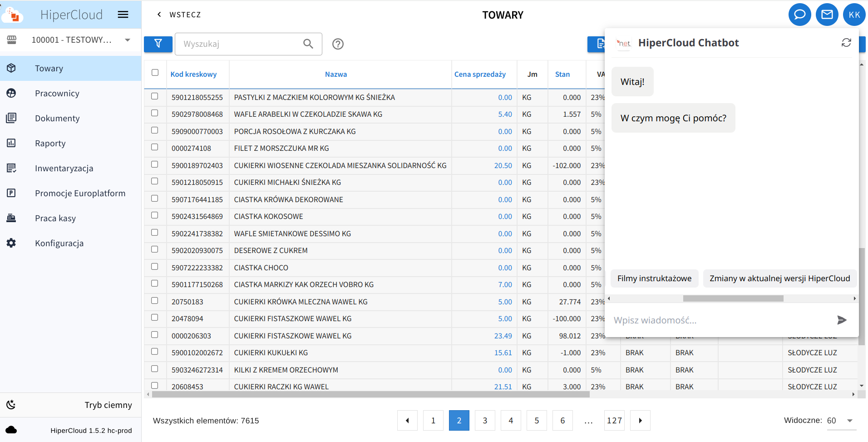Click the moon icon for dark mode
868x442 pixels.
pyautogui.click(x=11, y=405)
